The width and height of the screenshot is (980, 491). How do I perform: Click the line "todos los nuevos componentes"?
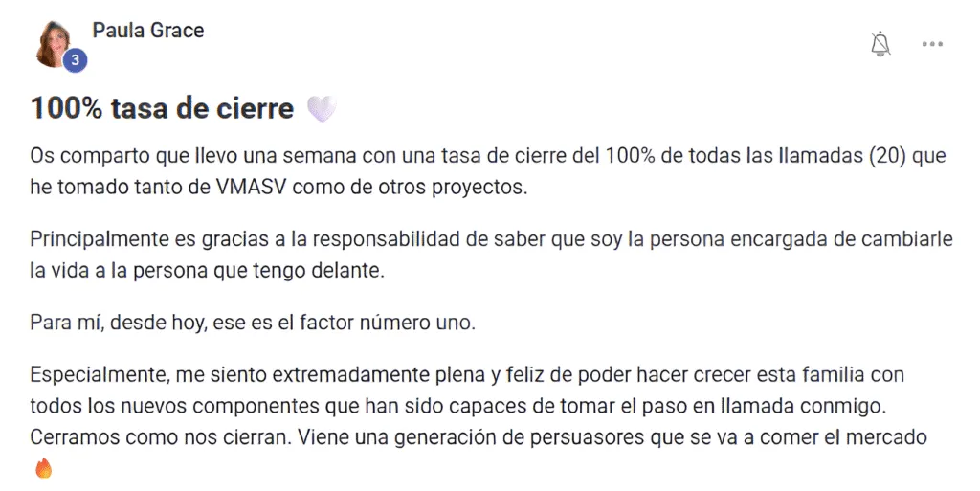point(458,406)
